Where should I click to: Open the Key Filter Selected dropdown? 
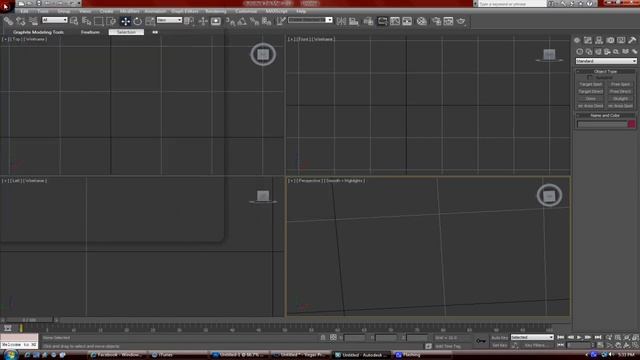click(x=532, y=338)
